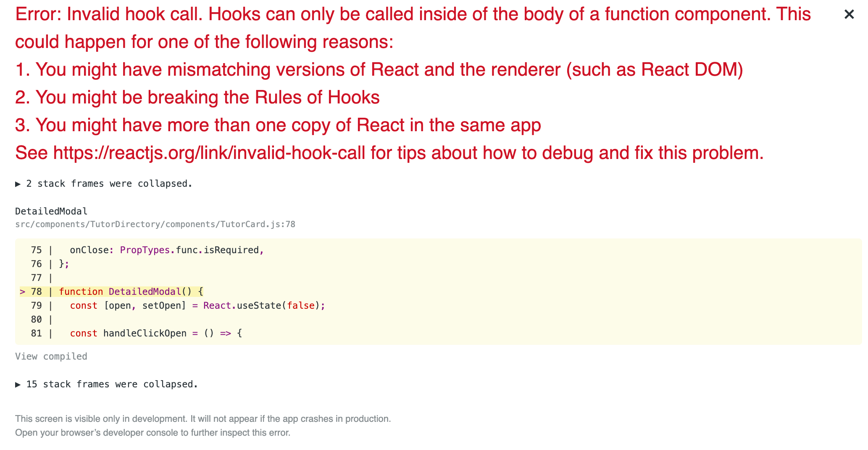Click reason 1 about mismatching React versions

[378, 69]
